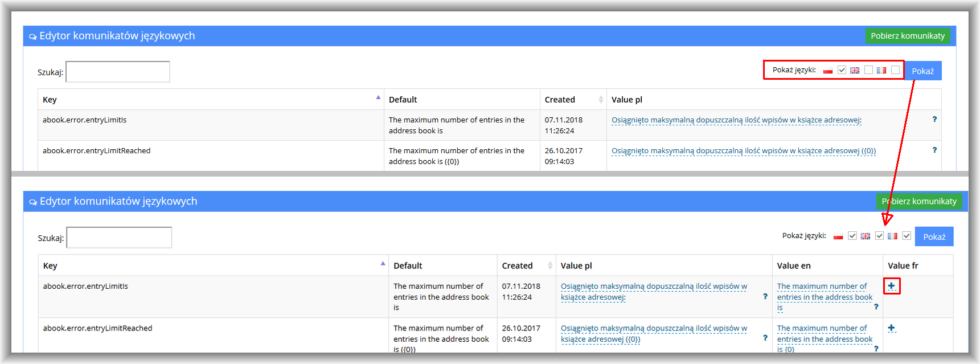Image resolution: width=980 pixels, height=364 pixels.
Task: Click the British flag in the lower editor panel
Action: [x=866, y=236]
